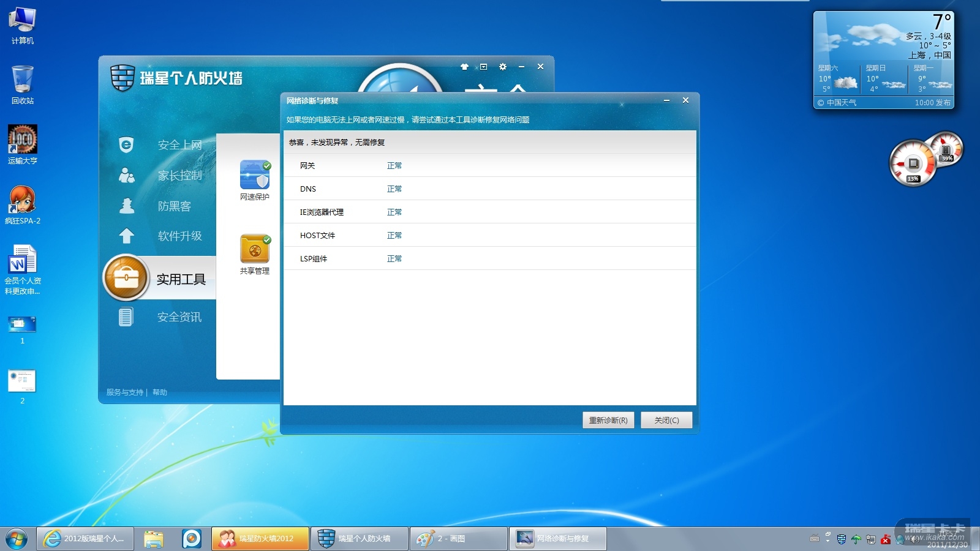The height and width of the screenshot is (551, 980).
Task: Open the 共享管理 tool in firewall window
Action: (255, 255)
